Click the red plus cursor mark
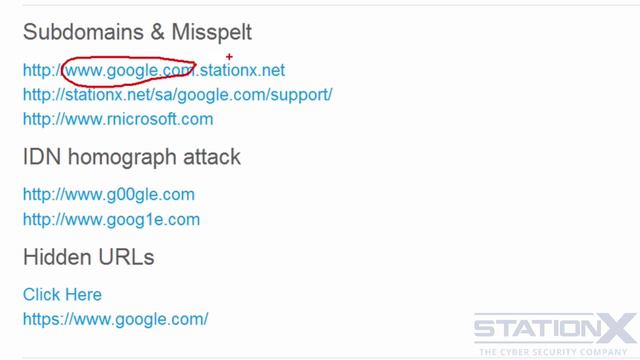The height and width of the screenshot is (360, 640). click(229, 57)
